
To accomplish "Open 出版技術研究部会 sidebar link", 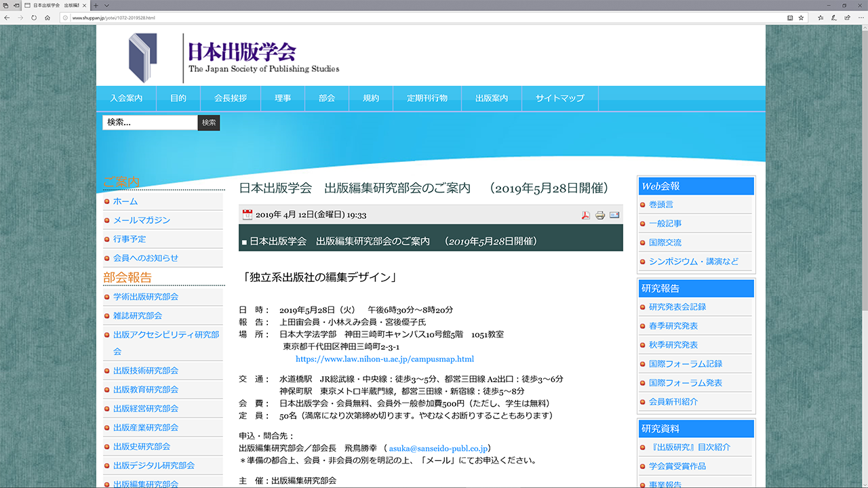I will (x=146, y=371).
